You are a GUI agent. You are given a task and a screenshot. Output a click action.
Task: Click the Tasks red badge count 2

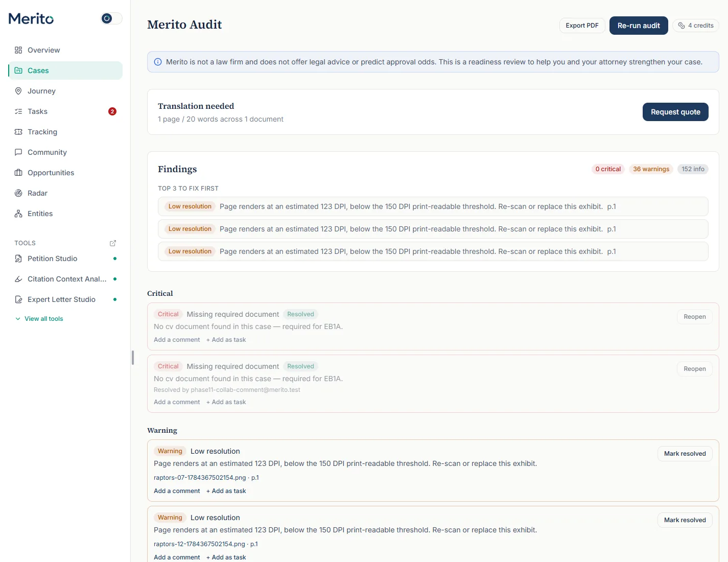click(112, 111)
